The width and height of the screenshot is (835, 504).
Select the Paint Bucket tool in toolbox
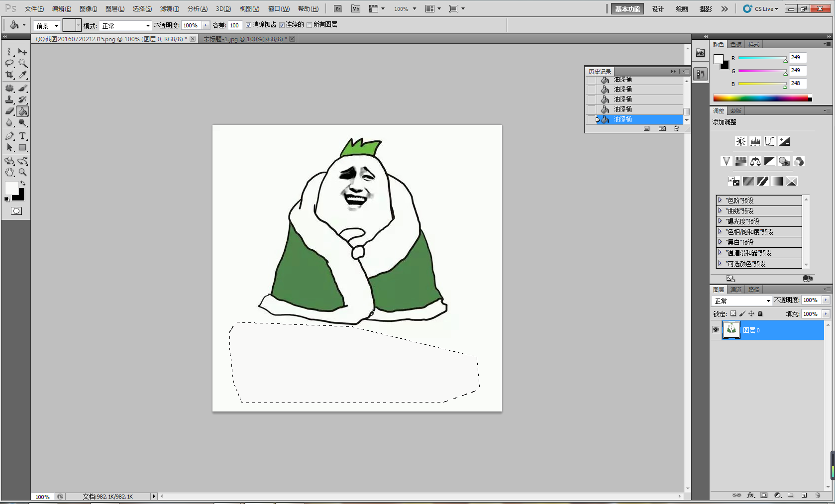pos(22,111)
